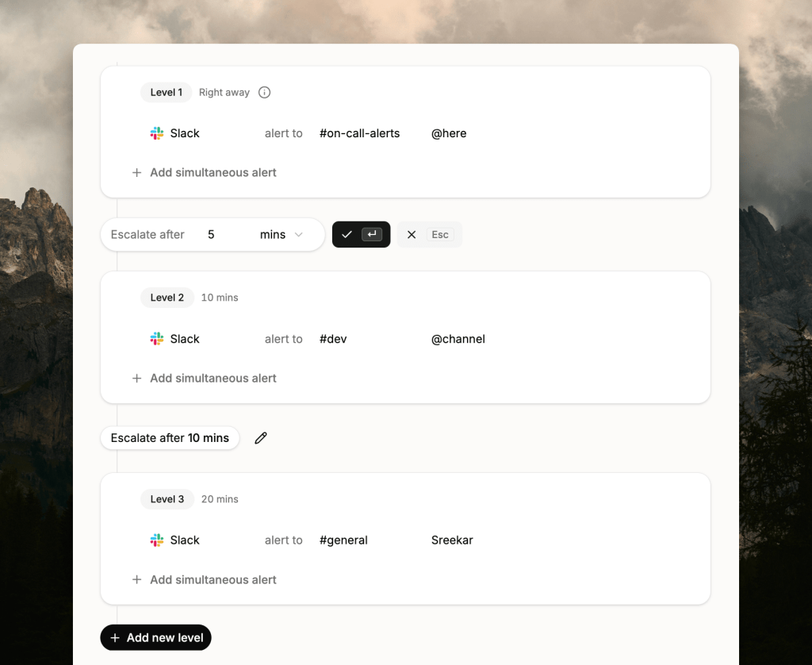Click the Slack icon in Level 3
812x665 pixels.
[157, 540]
